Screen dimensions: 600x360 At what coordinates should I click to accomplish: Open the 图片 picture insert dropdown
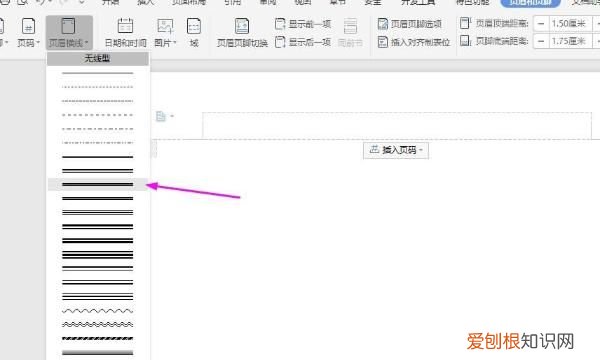click(165, 33)
